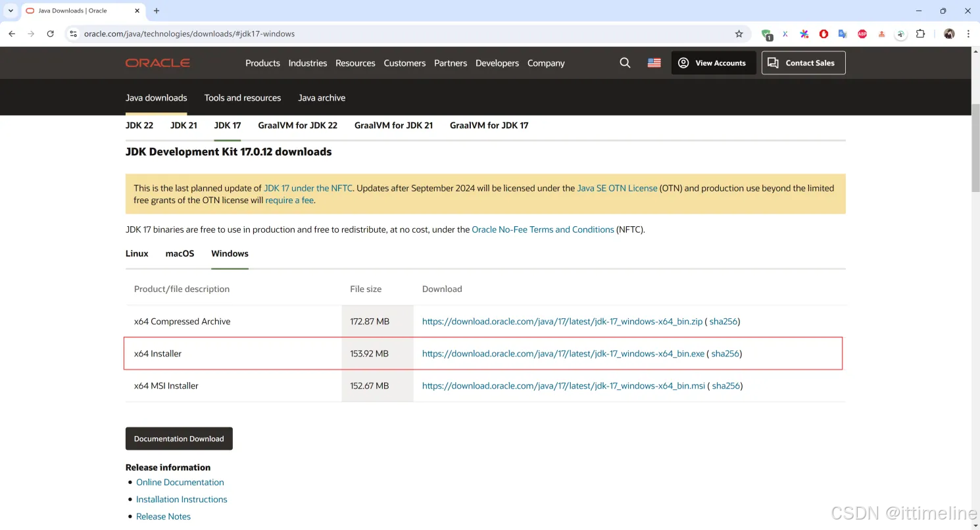
Task: Open the Installation Instructions link
Action: pos(182,499)
